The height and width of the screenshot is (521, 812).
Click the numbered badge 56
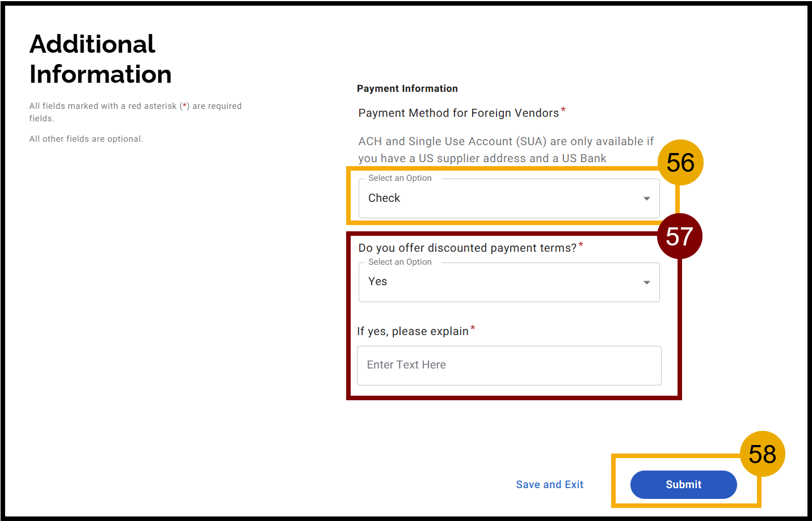(680, 162)
